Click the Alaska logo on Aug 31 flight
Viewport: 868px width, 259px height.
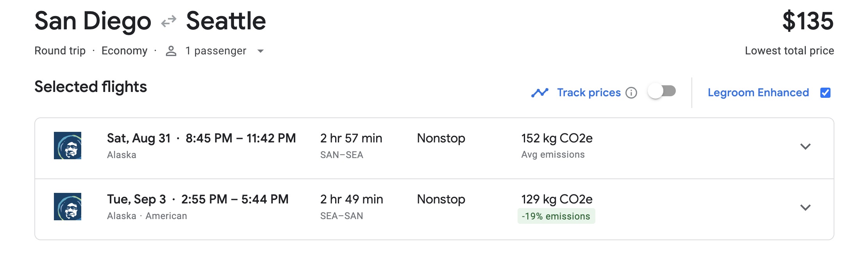(68, 146)
